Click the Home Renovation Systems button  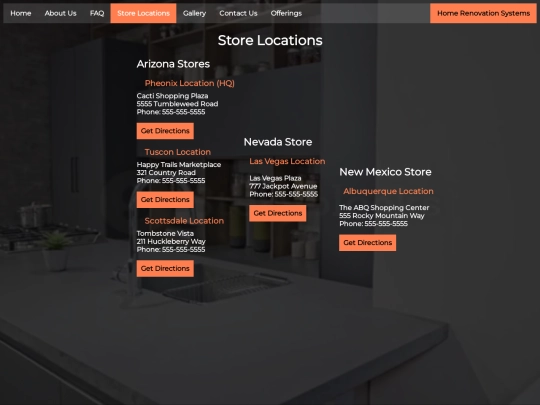pos(483,13)
